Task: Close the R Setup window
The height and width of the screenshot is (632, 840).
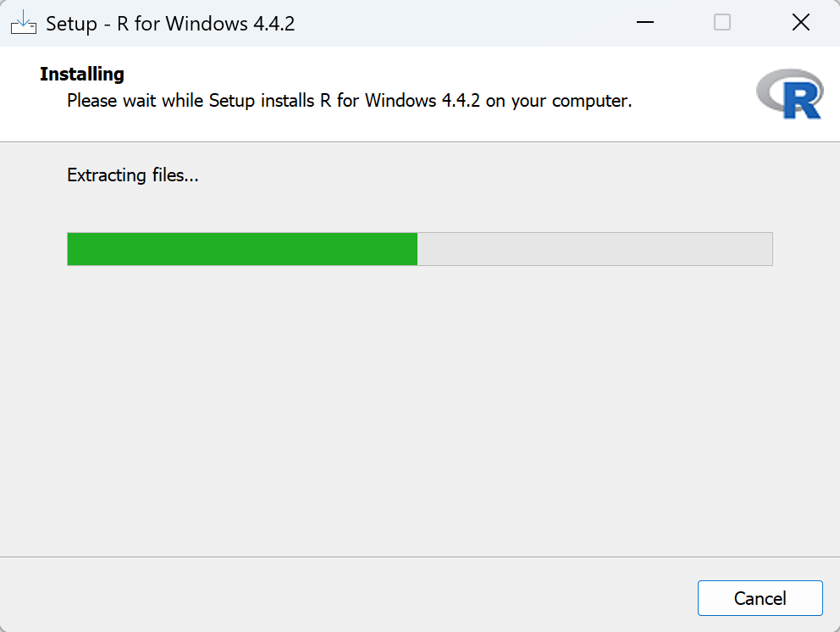Action: click(x=800, y=23)
